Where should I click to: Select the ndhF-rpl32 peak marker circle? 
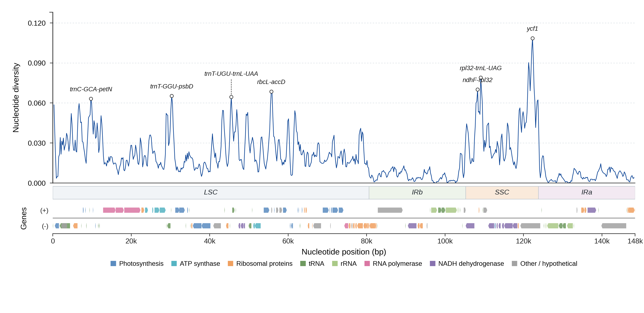point(478,90)
